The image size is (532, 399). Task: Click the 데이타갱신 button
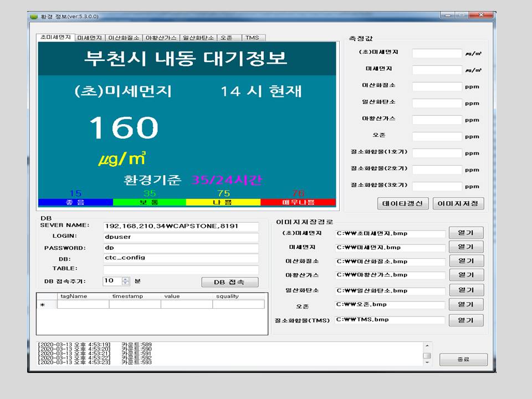coord(403,203)
